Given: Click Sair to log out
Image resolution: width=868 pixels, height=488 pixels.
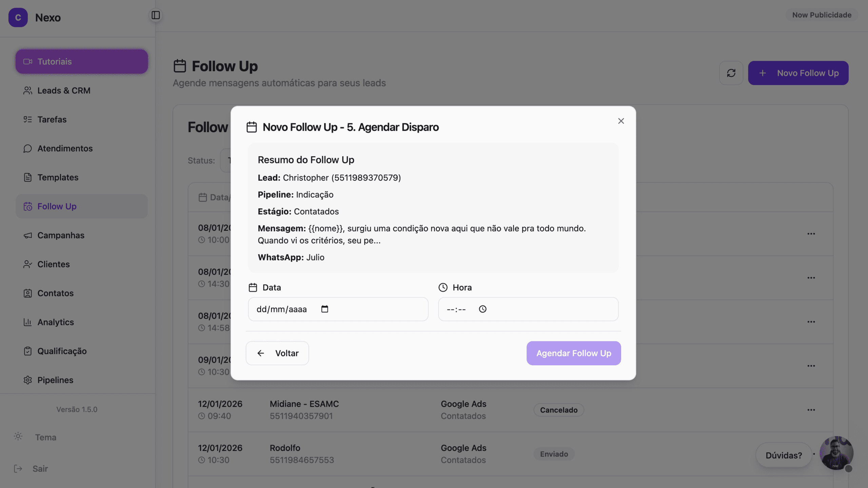Looking at the screenshot, I should point(40,469).
